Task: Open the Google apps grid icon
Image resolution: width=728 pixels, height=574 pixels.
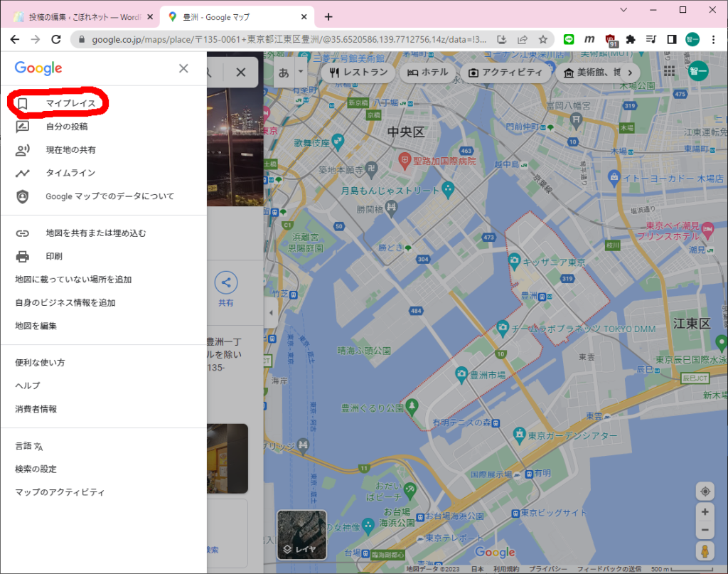Action: (668, 72)
